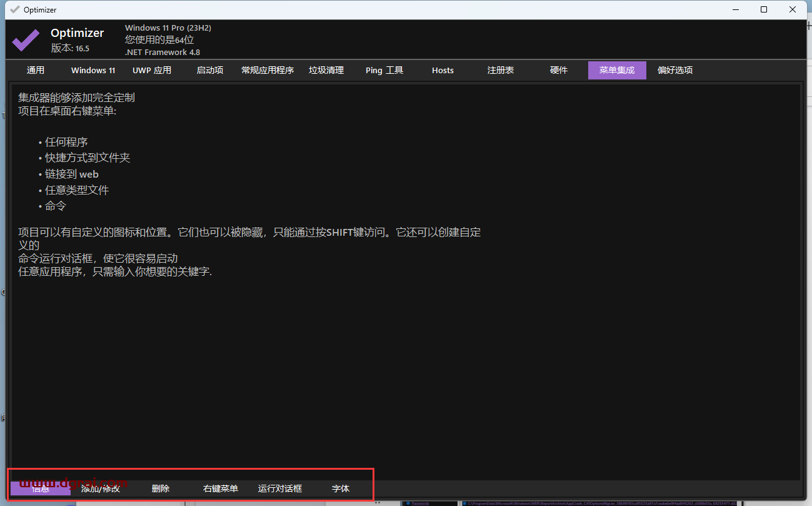Viewport: 812px width, 506px height.
Task: Open the 添加/修改 sub-tab
Action: [x=101, y=488]
